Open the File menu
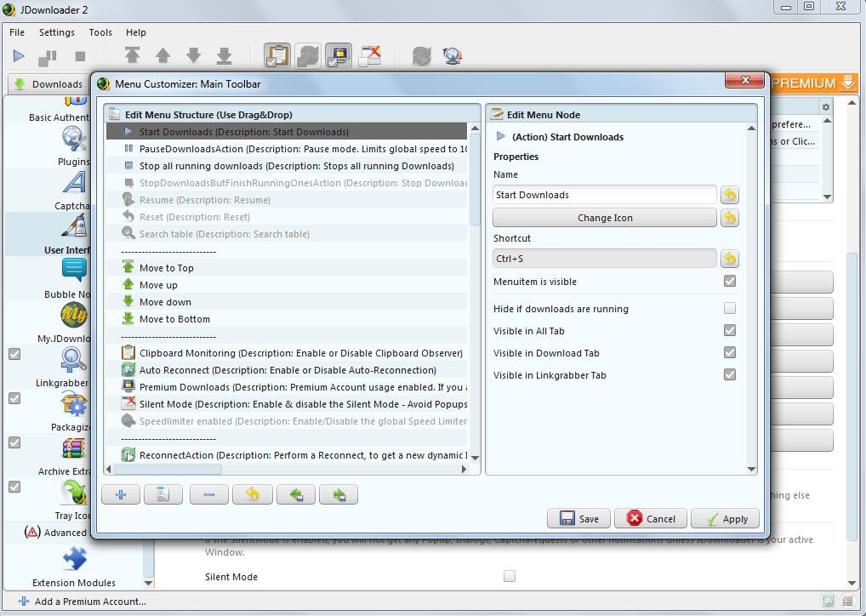The image size is (866, 616). (17, 32)
